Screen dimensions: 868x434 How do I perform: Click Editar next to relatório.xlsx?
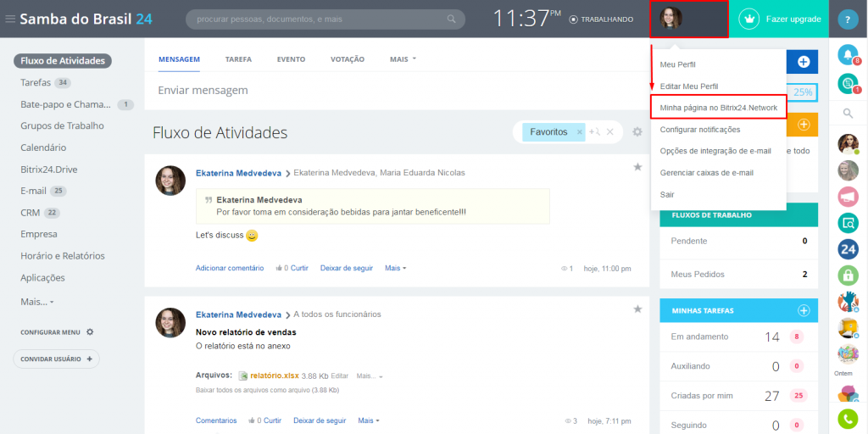339,376
